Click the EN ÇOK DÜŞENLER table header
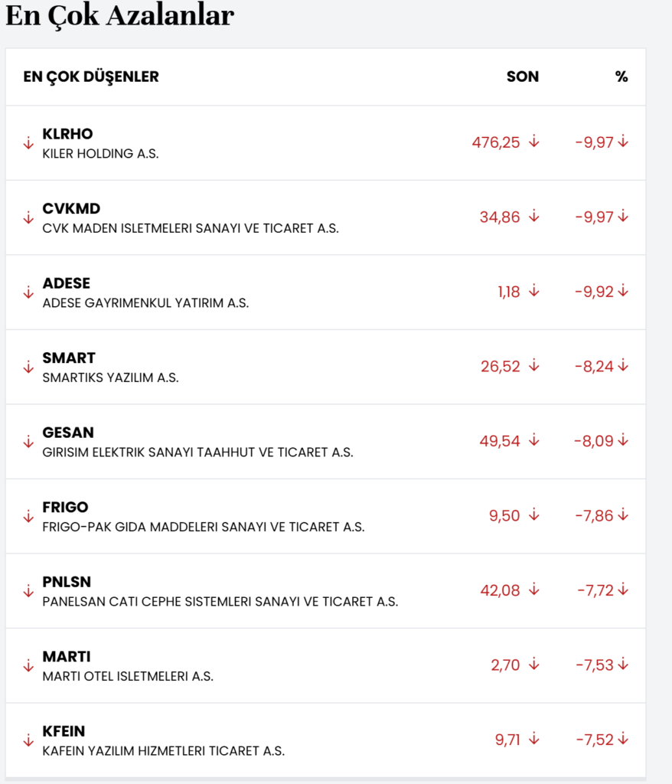This screenshot has height=784, width=672. [91, 77]
